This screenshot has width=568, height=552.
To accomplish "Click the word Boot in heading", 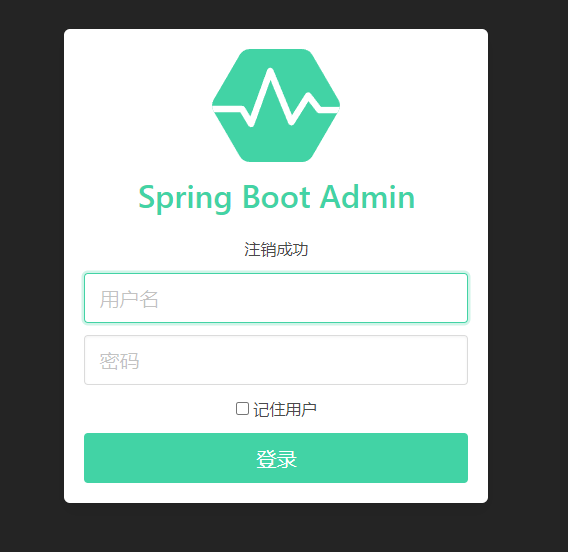I will 276,197.
